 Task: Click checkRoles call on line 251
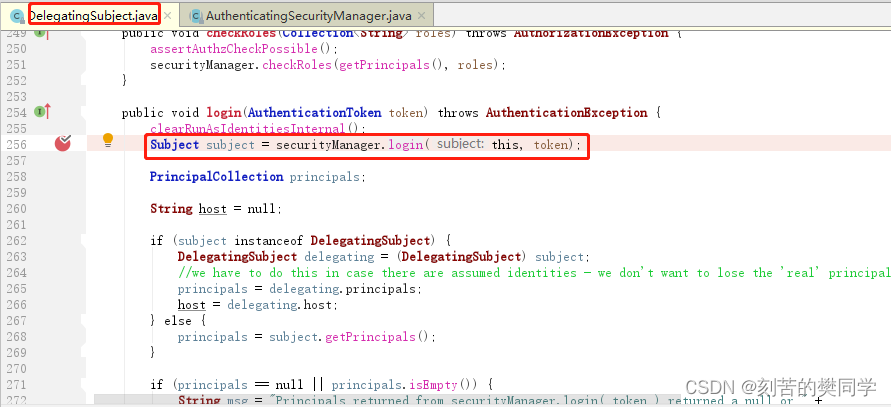[297, 65]
